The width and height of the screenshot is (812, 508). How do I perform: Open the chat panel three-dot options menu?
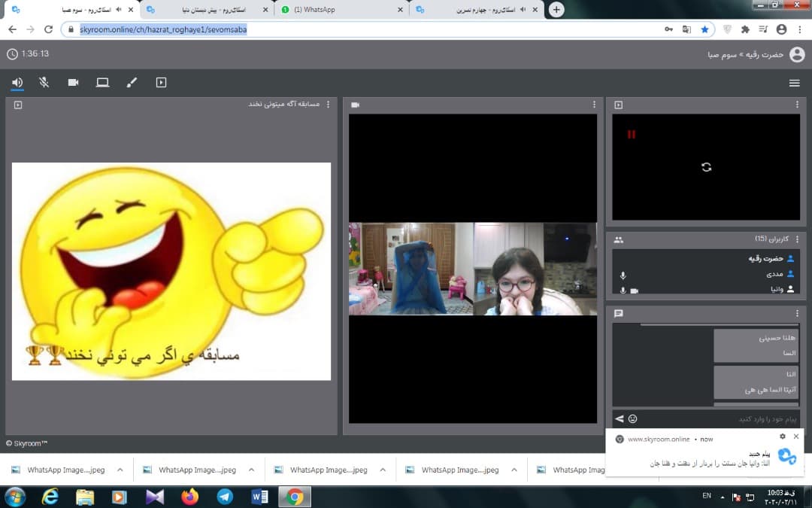coord(797,313)
